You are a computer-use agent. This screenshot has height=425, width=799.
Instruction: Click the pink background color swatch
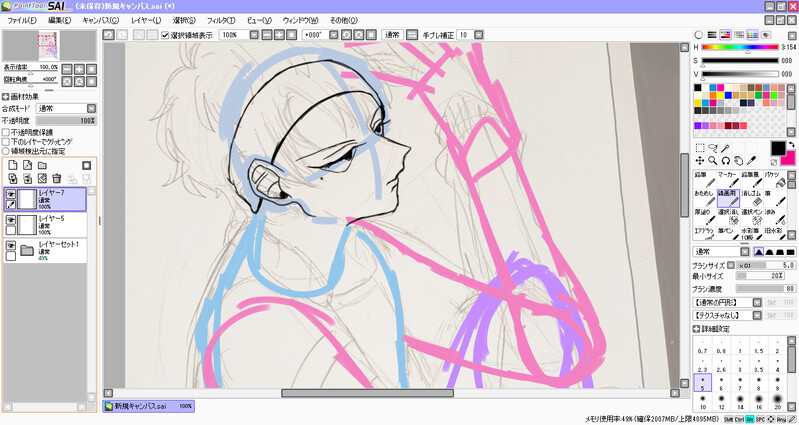[x=790, y=160]
